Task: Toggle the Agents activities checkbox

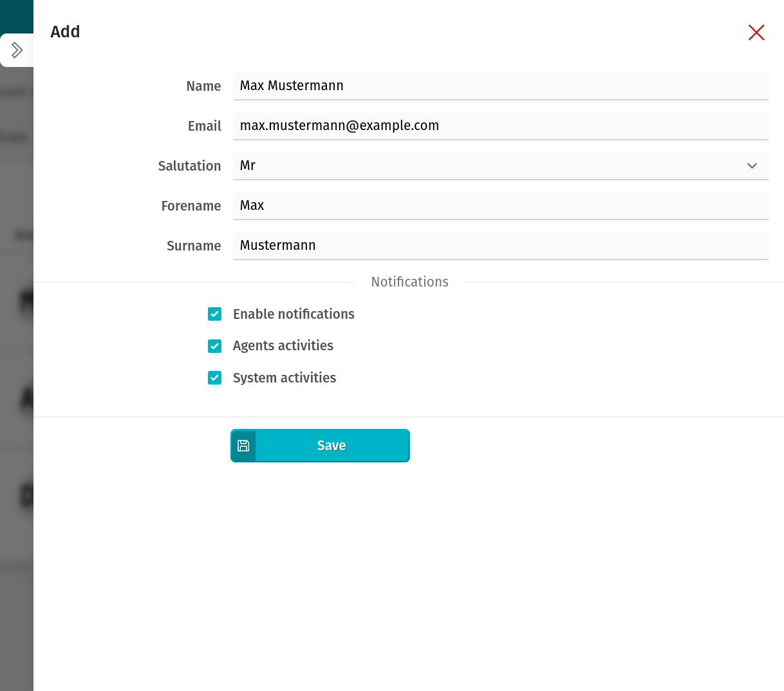Action: (215, 346)
